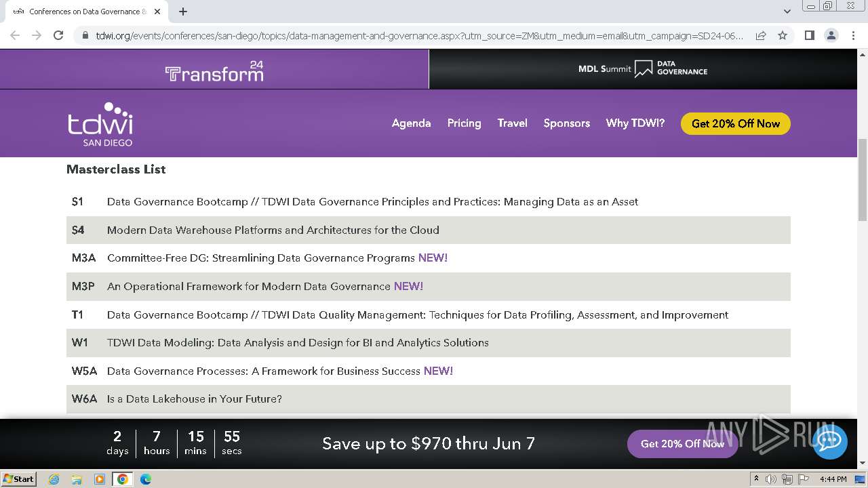The width and height of the screenshot is (868, 488).
Task: Show hidden system tray icons arrow
Action: click(757, 479)
